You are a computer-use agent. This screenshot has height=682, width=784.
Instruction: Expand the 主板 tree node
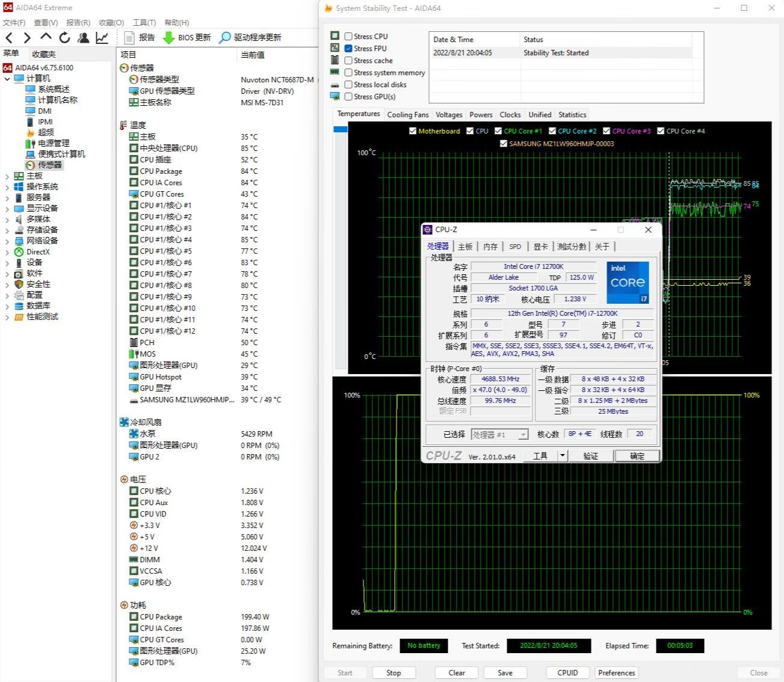pyautogui.click(x=7, y=176)
